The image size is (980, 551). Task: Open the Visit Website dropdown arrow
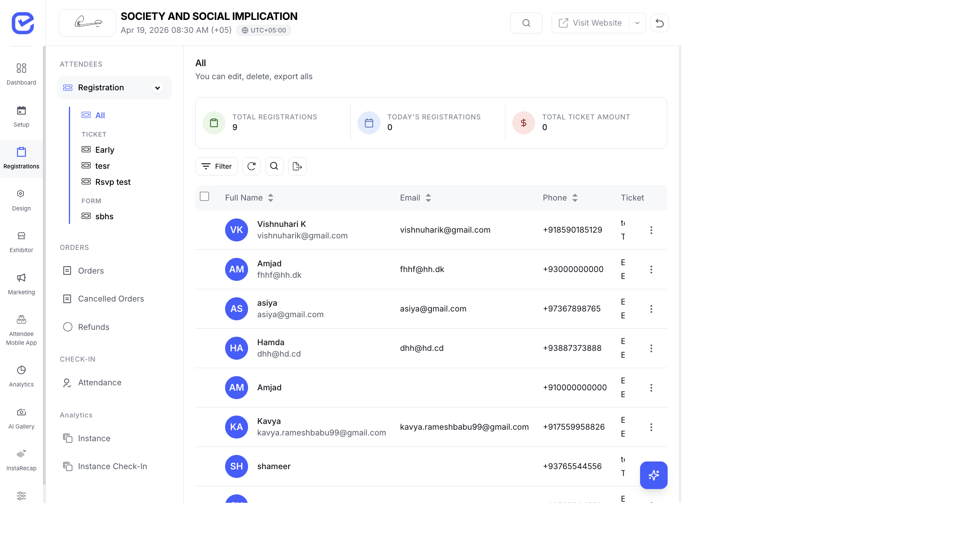tap(637, 23)
